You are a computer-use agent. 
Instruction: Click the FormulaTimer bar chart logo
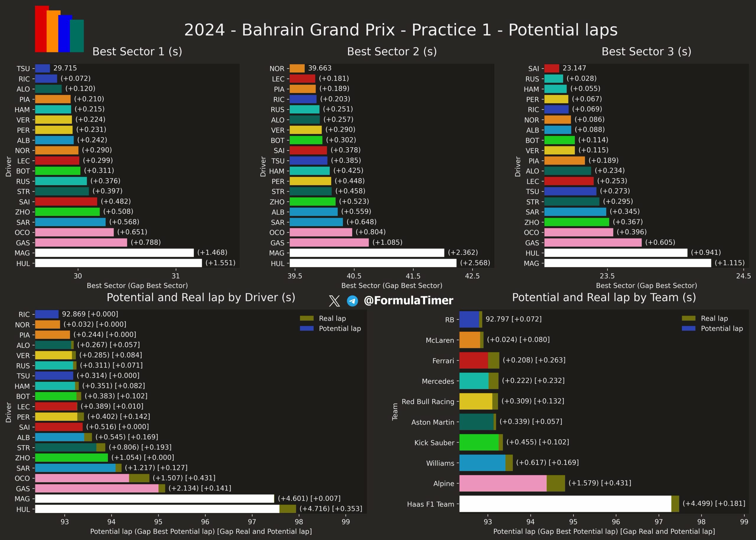(59, 29)
